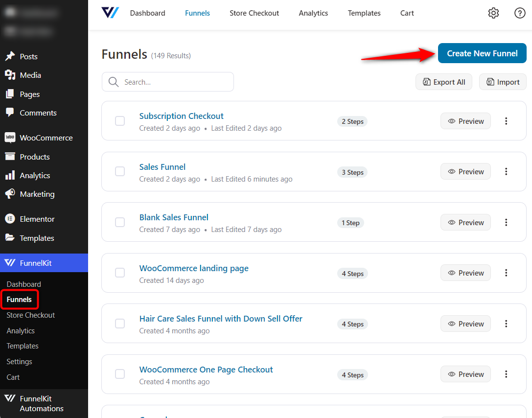This screenshot has height=418, width=532.
Task: Open Analytics in FunnelKit sidebar submenu
Action: coord(21,331)
